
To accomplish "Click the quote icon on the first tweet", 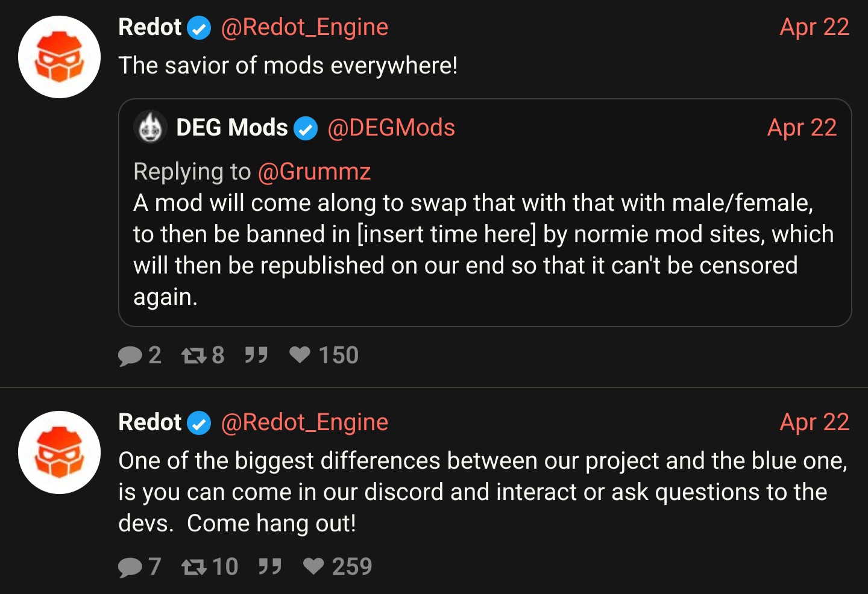I will (256, 355).
